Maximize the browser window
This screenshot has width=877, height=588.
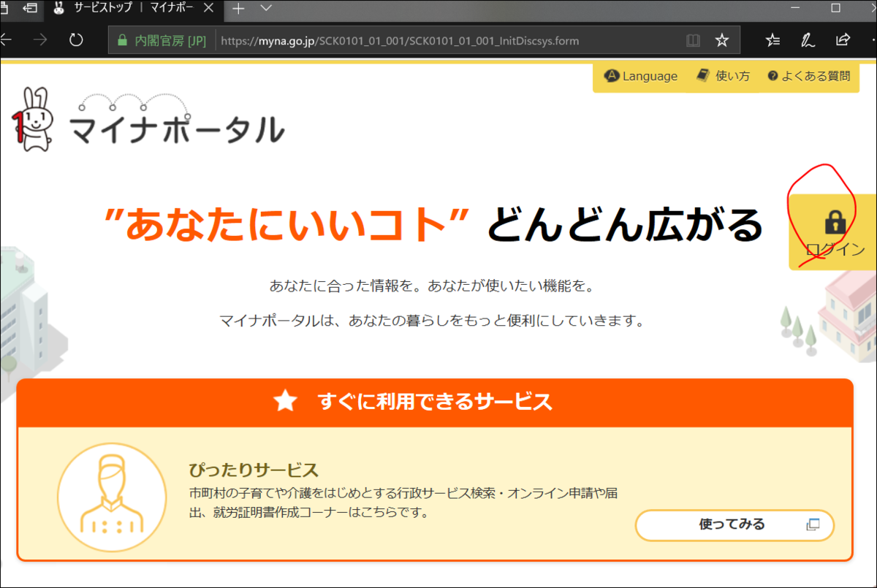pos(835,8)
